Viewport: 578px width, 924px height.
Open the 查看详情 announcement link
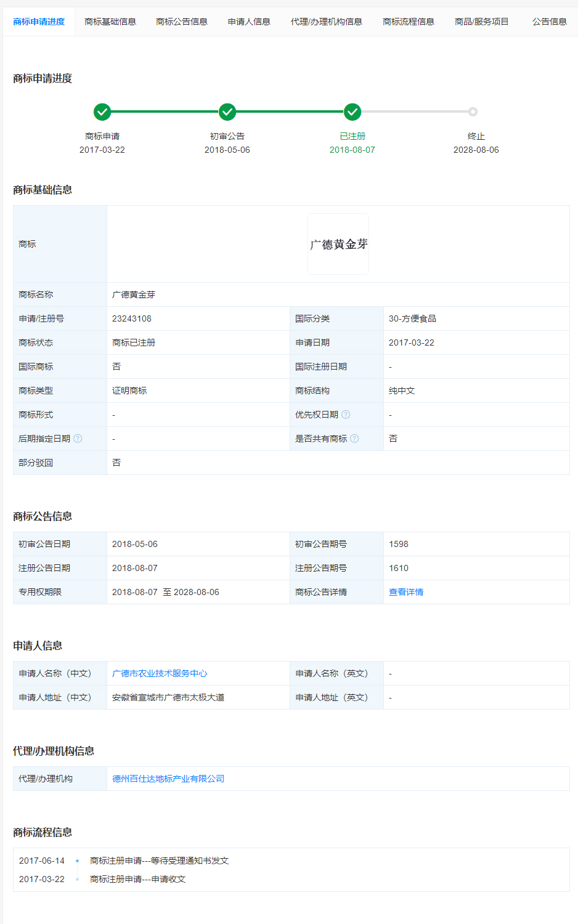406,592
